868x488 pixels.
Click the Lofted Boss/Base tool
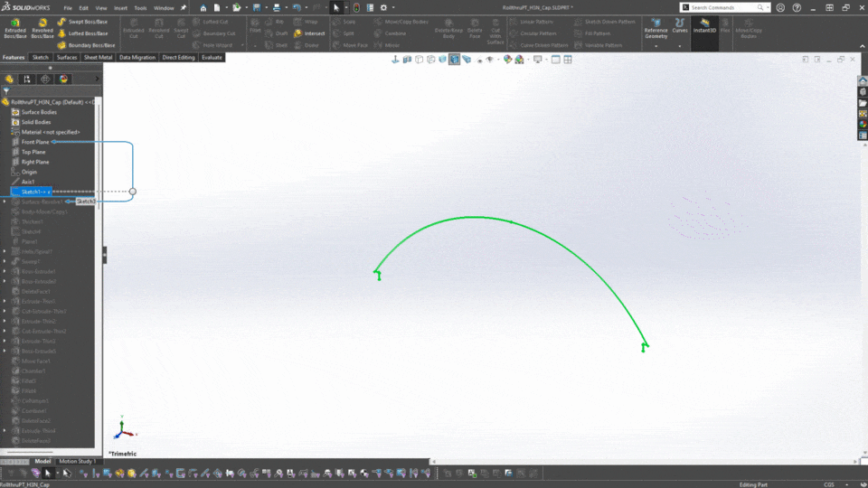(x=85, y=33)
